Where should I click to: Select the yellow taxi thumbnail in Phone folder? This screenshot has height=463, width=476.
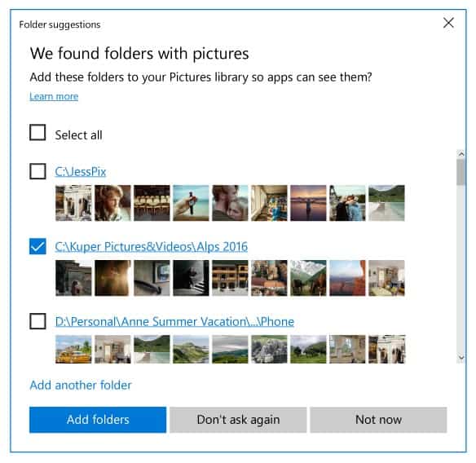click(x=73, y=349)
